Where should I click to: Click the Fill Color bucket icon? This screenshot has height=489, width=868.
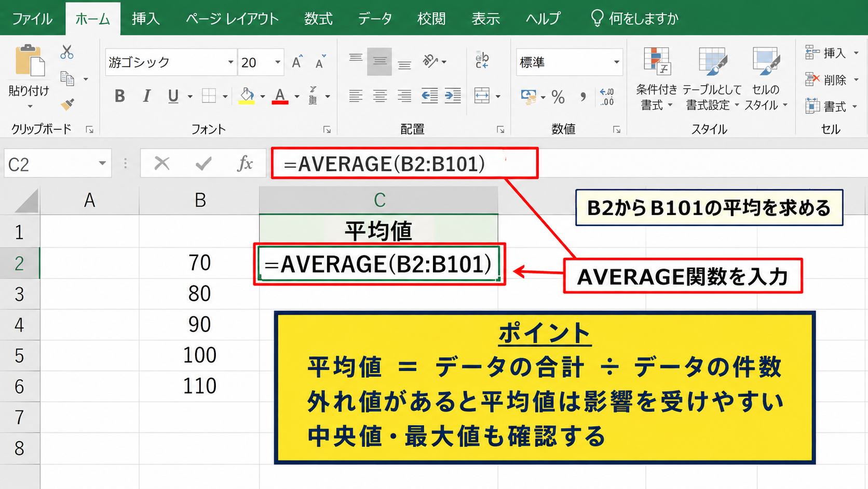tap(247, 96)
